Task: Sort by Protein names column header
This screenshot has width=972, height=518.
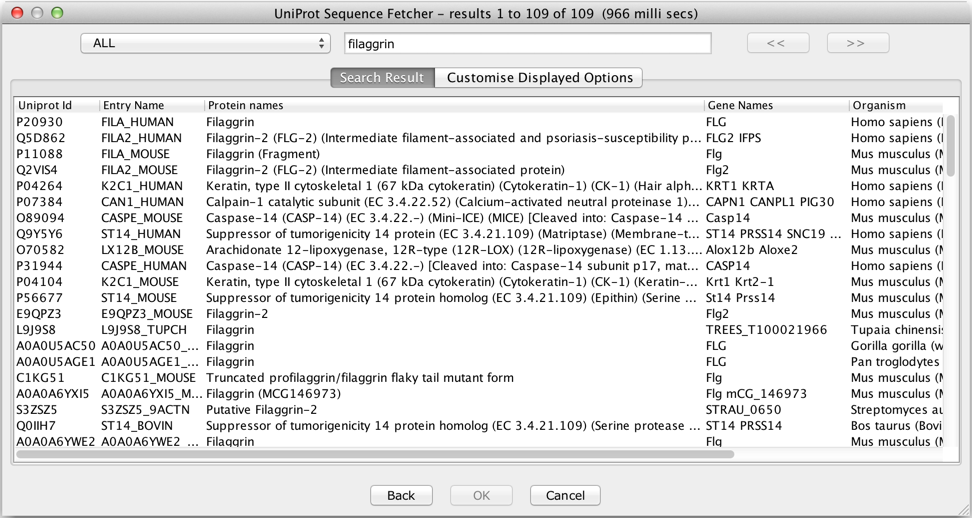Action: [454, 105]
